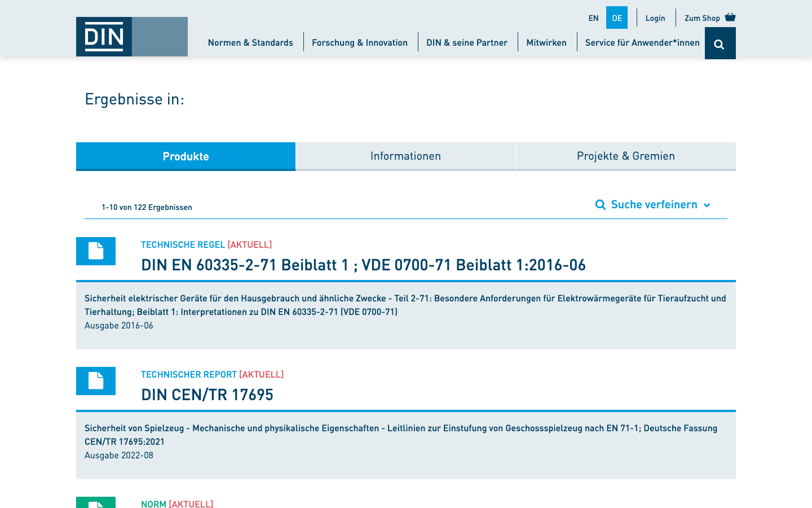This screenshot has width=812, height=508.
Task: Click document icon beside DIN EN 60335-2-71
Action: pos(96,251)
